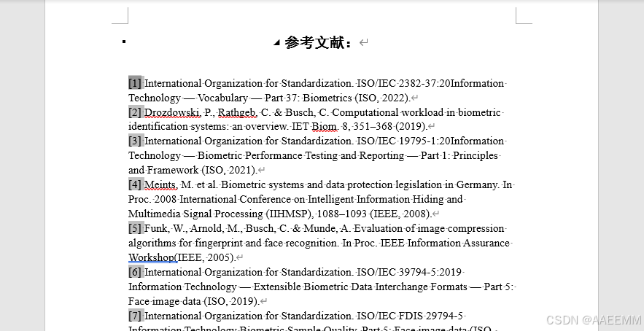Select reference number [4]
The height and width of the screenshot is (331, 644).
(x=135, y=184)
